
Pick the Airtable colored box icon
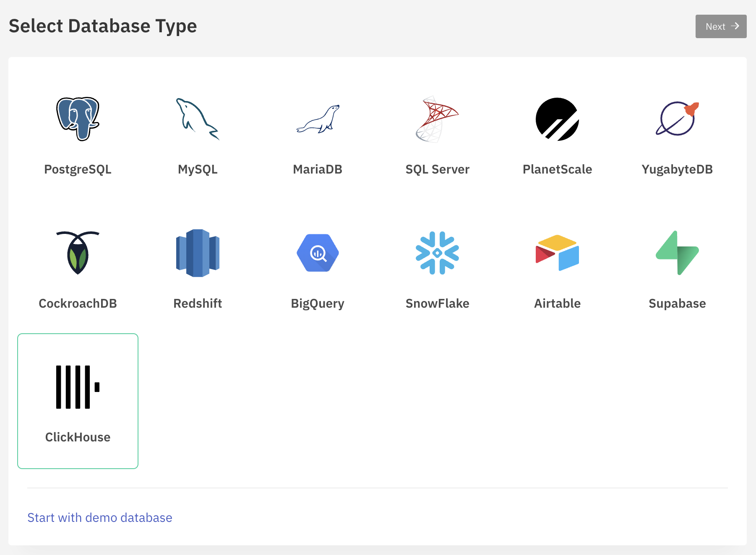click(557, 253)
